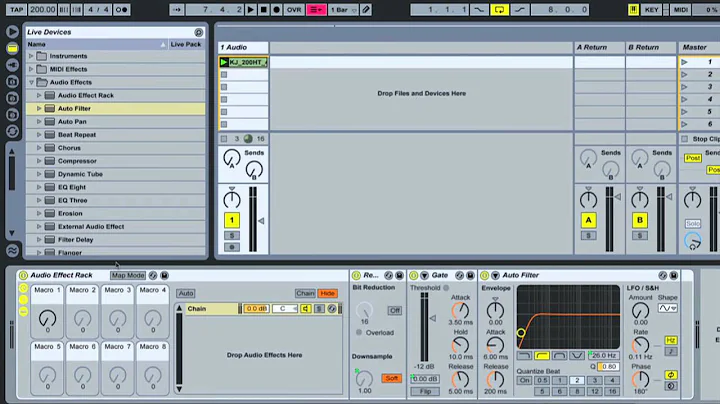Click the Map Mode button
Screen dimensions: 720x404
tap(128, 275)
